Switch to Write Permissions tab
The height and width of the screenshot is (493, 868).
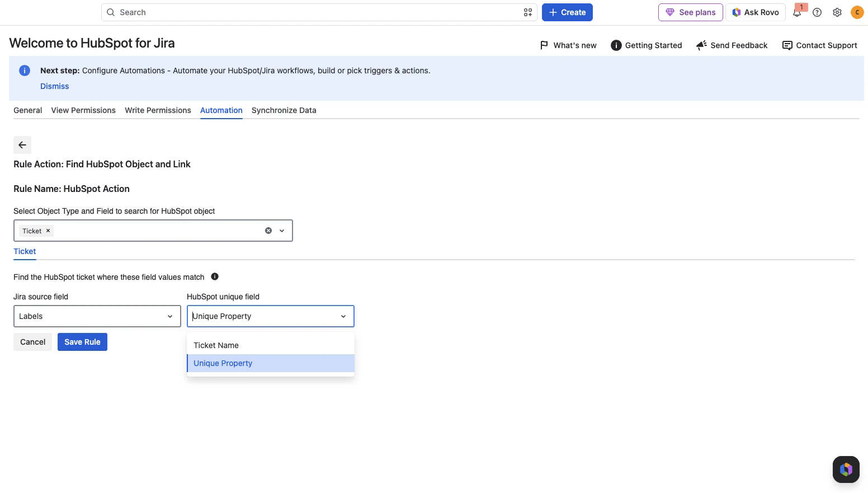(x=158, y=110)
